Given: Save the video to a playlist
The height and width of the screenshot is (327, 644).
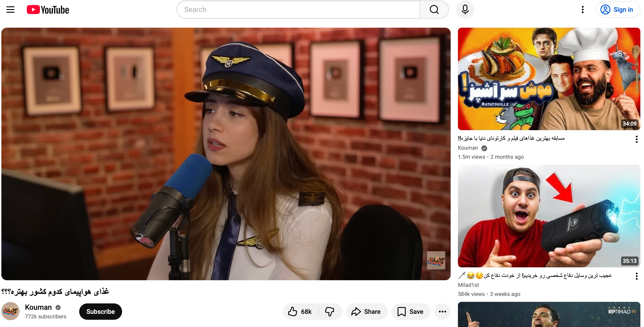Looking at the screenshot, I should coord(411,312).
